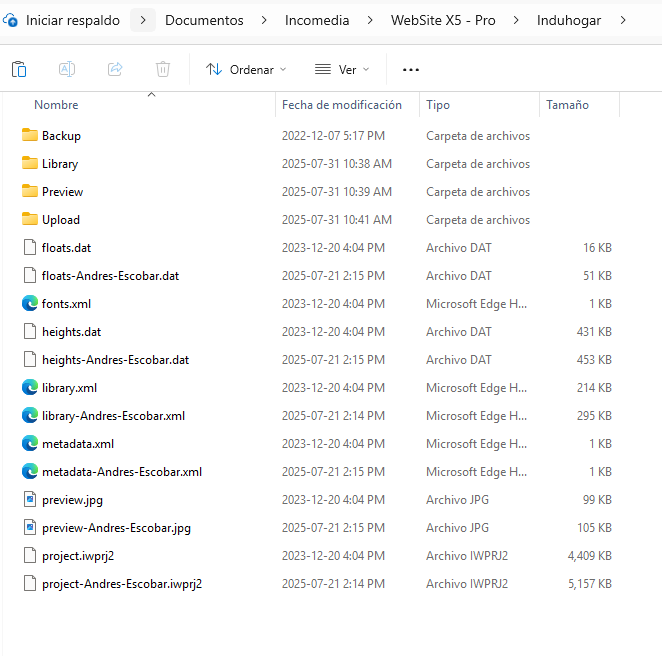
Task: Click the floats-Andres-Escobar.dat file icon
Action: click(x=30, y=275)
